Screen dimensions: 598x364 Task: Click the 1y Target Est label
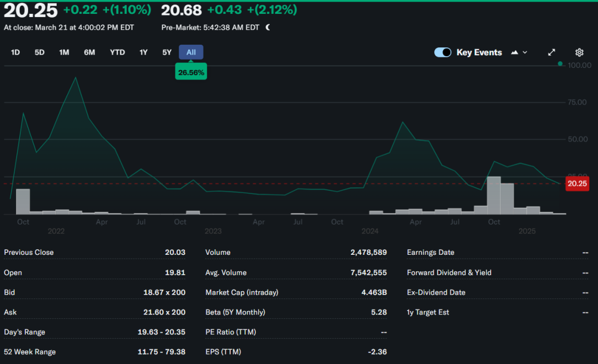click(428, 312)
